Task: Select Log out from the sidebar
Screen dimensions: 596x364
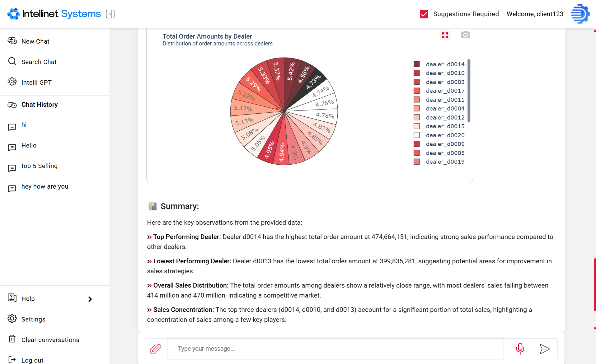Action: point(32,360)
